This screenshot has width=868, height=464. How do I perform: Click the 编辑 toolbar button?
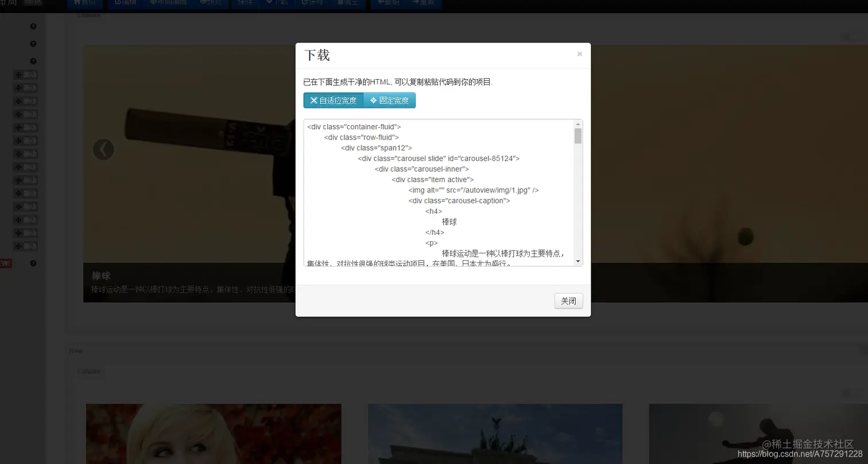point(126,3)
